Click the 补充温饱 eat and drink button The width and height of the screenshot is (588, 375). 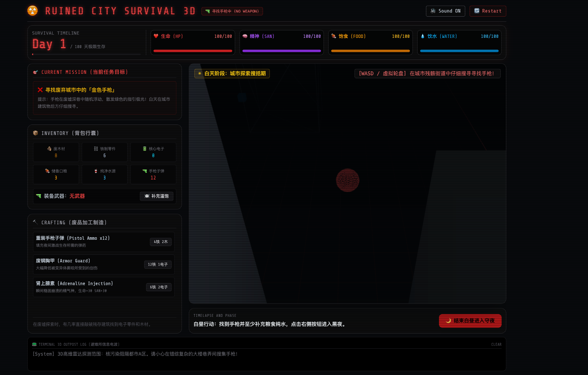(x=157, y=196)
